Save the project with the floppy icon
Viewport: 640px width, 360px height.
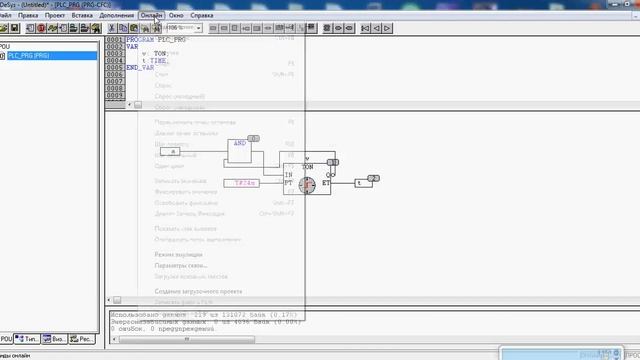coord(15,28)
